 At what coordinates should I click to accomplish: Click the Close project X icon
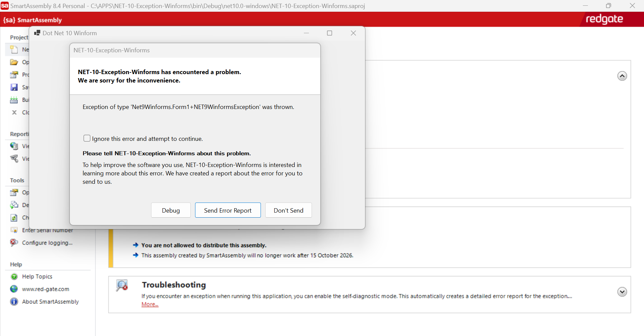tap(14, 112)
